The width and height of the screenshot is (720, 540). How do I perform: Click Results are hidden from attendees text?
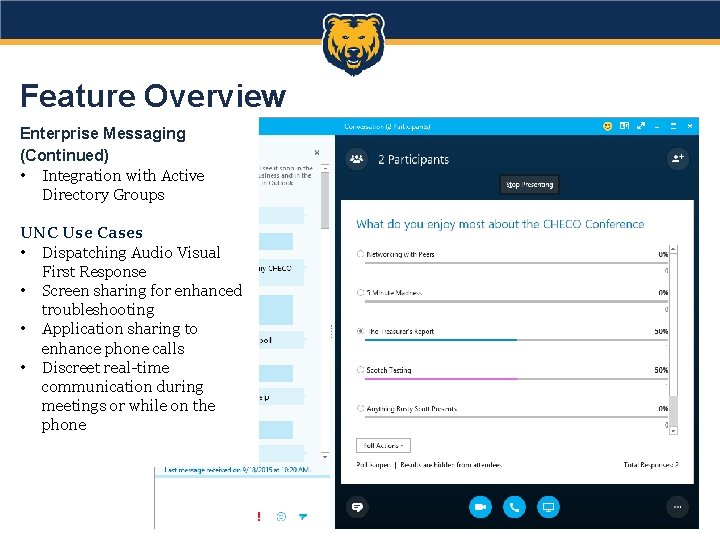[x=451, y=465]
